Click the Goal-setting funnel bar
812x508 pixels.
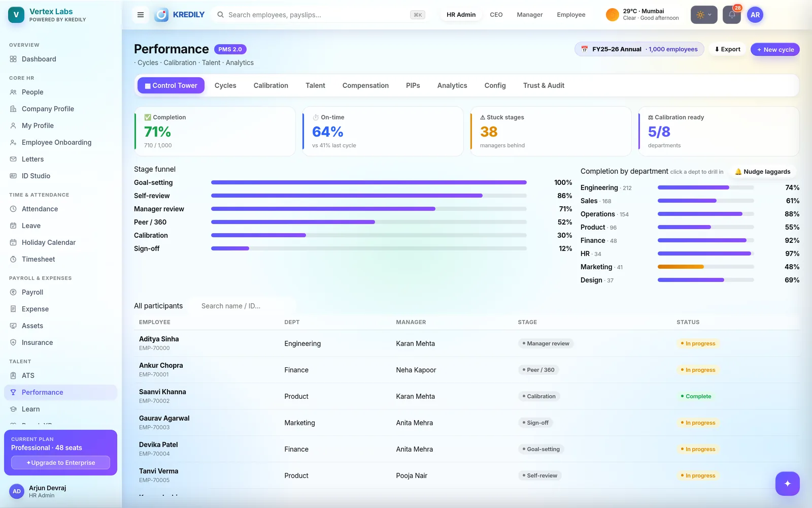(369, 182)
